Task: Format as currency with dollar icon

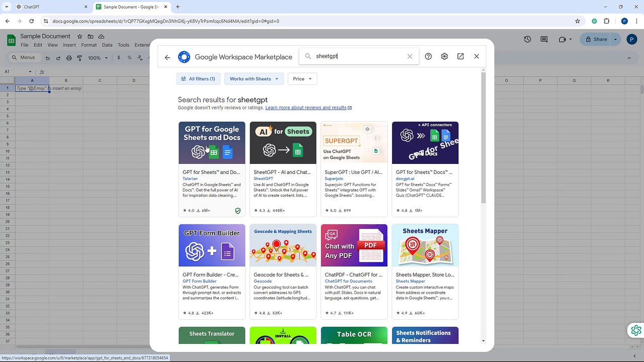Action: point(119,58)
